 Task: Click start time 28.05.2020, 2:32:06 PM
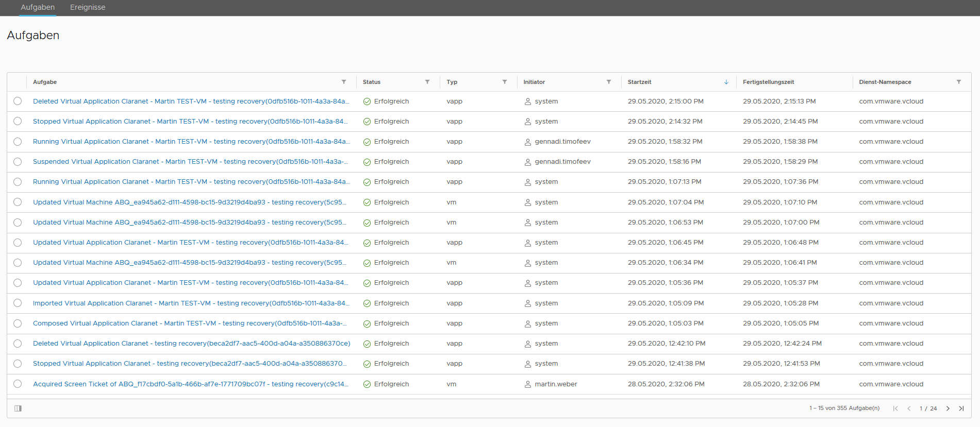(x=666, y=384)
